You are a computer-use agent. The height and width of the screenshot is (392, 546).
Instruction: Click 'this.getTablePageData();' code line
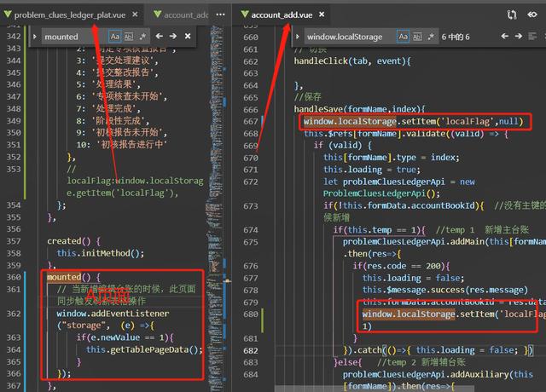(x=144, y=349)
